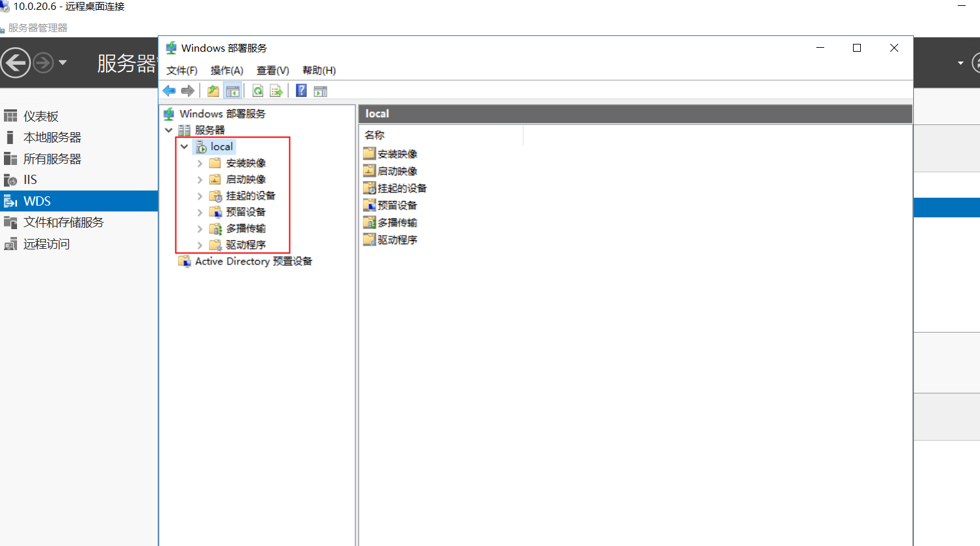Open the navigation history dropdown arrow in Server Manager
Viewport: 980px width, 546px height.
click(63, 63)
